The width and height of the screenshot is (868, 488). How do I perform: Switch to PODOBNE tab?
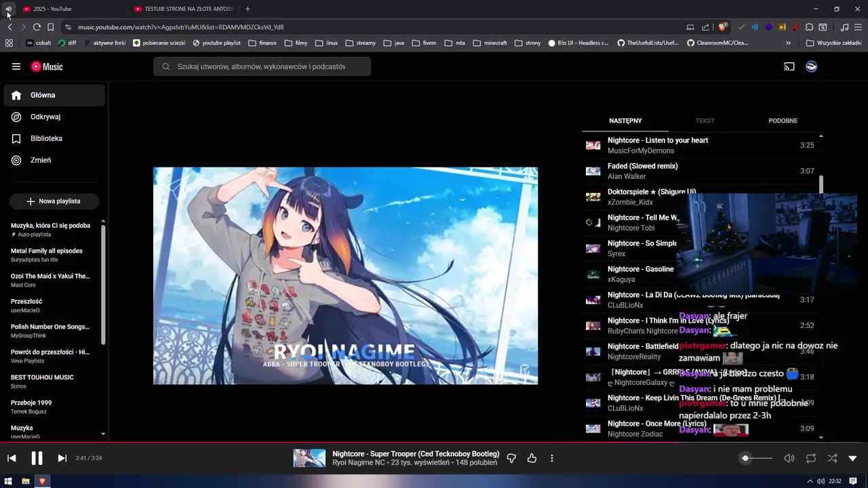[x=783, y=121]
